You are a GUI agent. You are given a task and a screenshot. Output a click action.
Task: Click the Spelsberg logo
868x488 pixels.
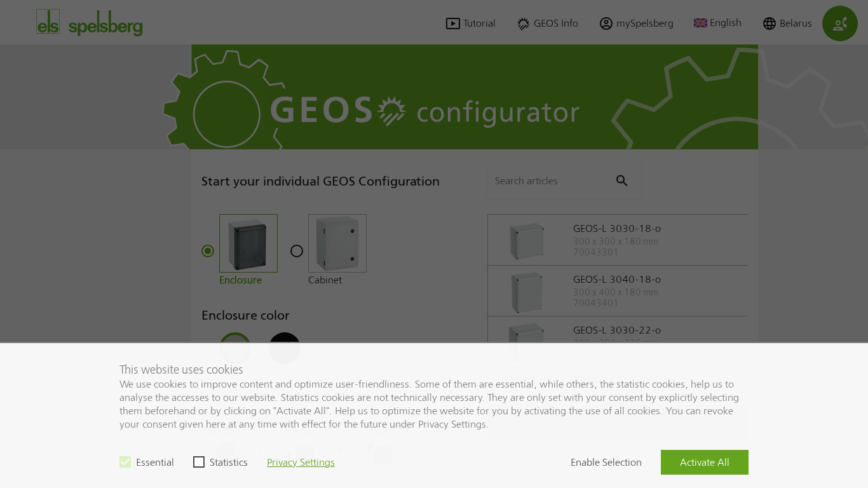point(89,22)
